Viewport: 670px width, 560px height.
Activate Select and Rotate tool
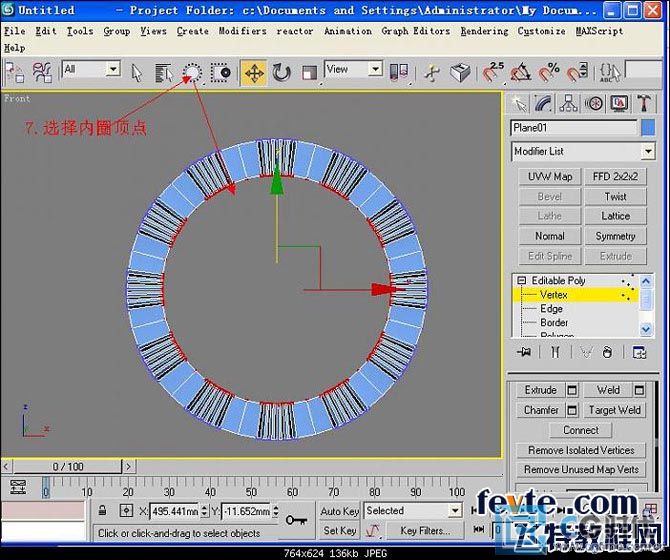[281, 73]
